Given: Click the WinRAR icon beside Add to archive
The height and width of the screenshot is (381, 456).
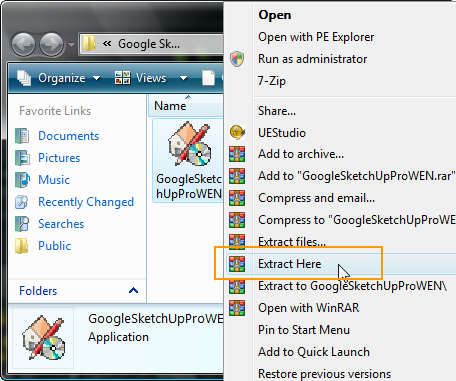Looking at the screenshot, I should pos(237,154).
